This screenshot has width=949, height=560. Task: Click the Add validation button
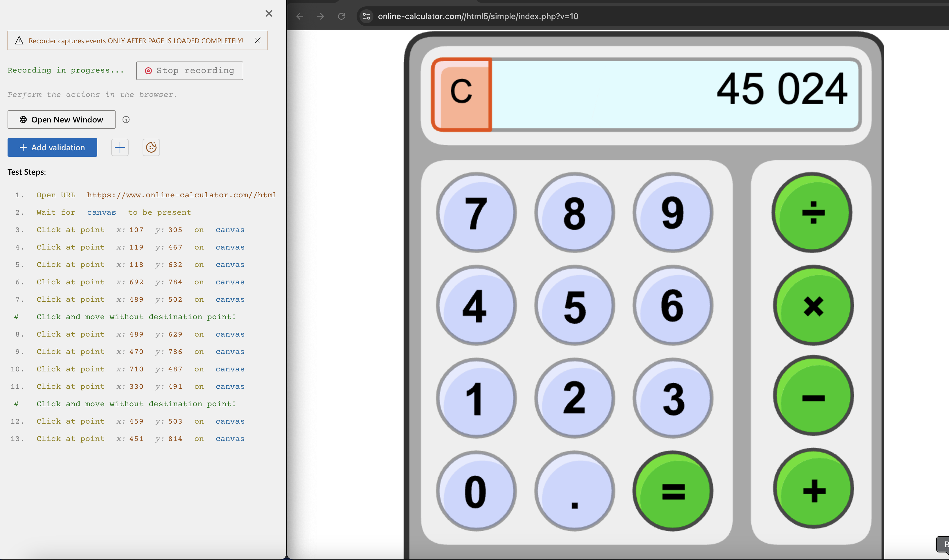pos(52,147)
